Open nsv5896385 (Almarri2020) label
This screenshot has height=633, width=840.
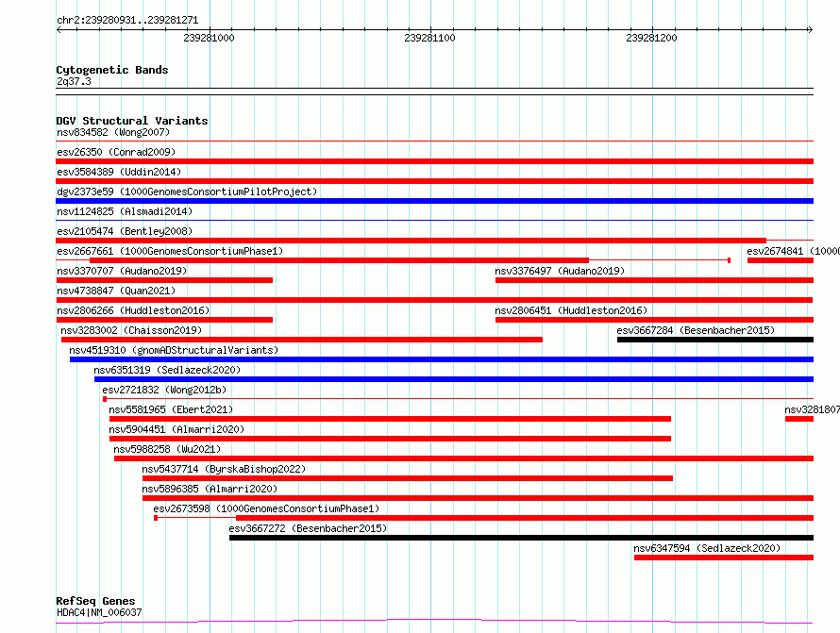pos(210,489)
